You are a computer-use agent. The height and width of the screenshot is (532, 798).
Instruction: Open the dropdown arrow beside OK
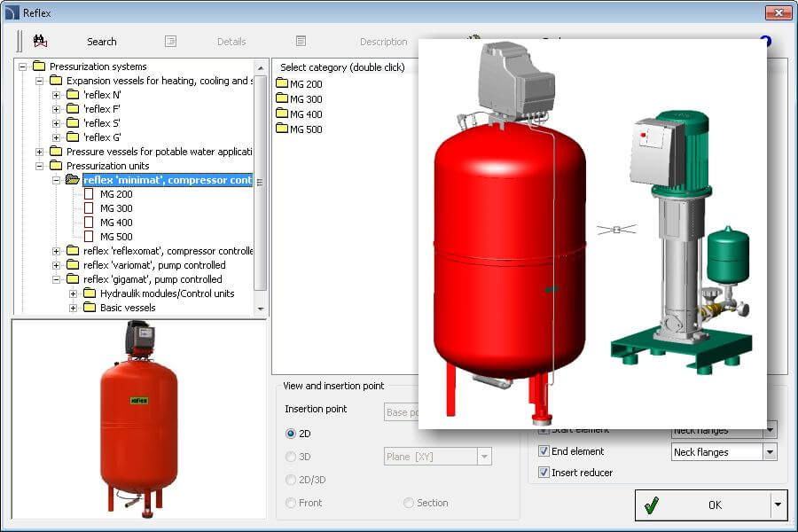tap(778, 505)
